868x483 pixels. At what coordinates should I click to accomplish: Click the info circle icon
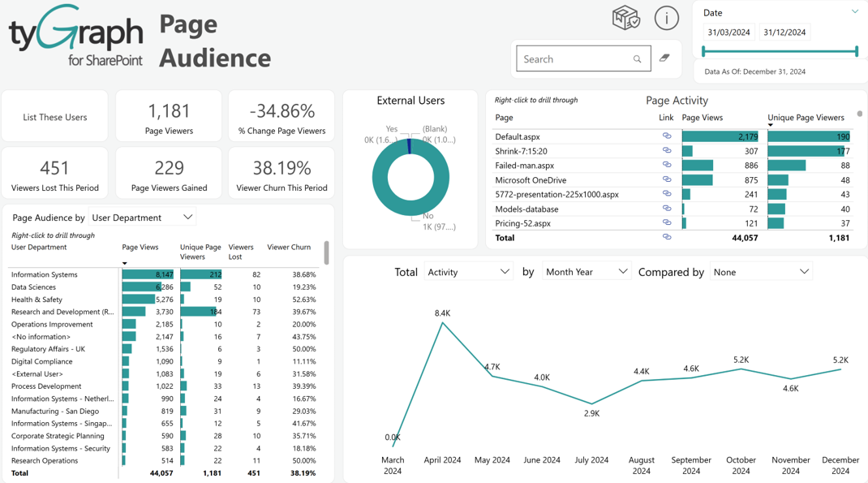(667, 19)
